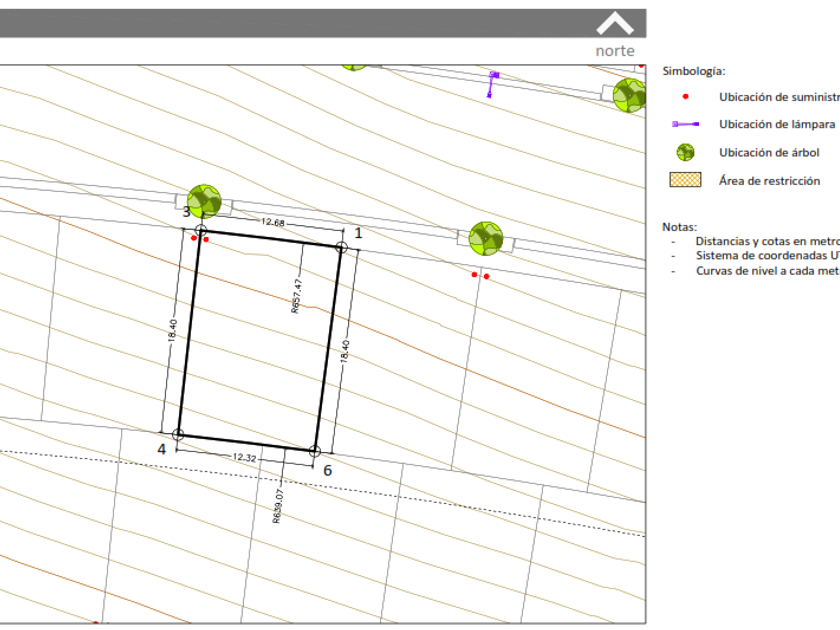Screen dimensions: 840x630
Task: Click the north arrow chevron icon
Action: point(615,24)
